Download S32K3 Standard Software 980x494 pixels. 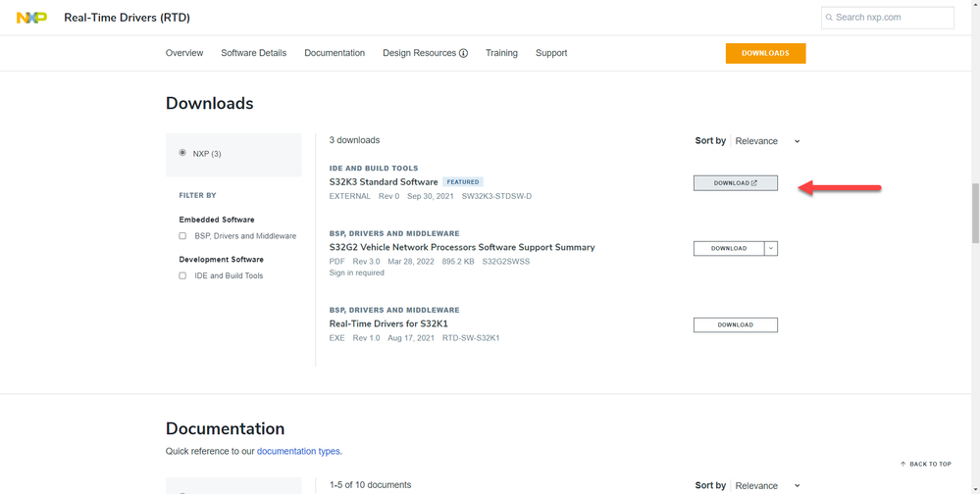[x=735, y=183]
